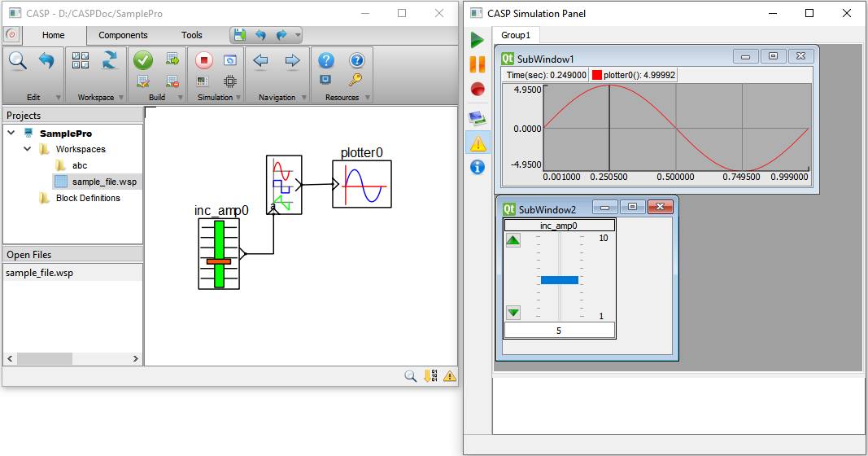Click the green up arrow on inc_amp0 slider
Image resolution: width=868 pixels, height=456 pixels.
[x=513, y=240]
